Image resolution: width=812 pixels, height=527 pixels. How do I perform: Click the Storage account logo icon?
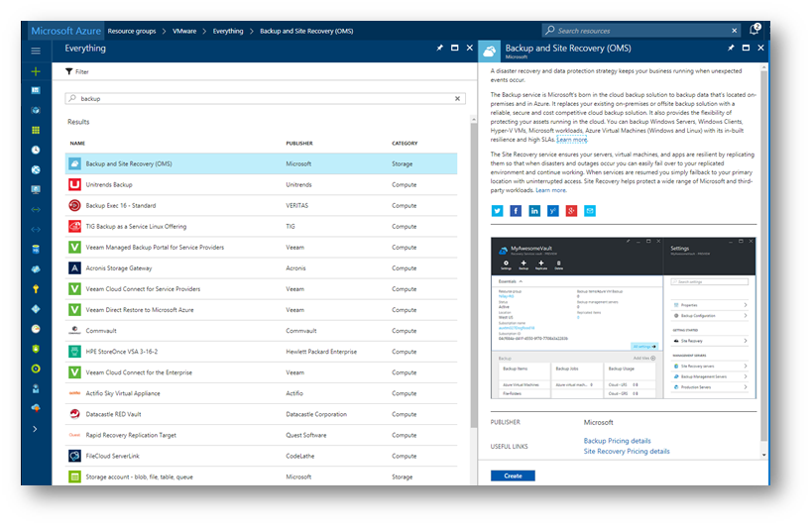pyautogui.click(x=74, y=476)
